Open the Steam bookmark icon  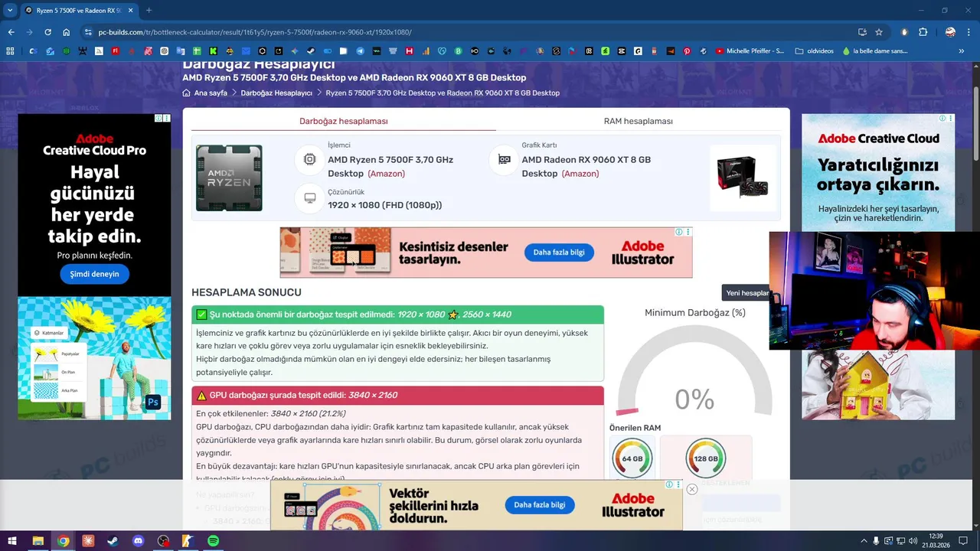pos(311,51)
